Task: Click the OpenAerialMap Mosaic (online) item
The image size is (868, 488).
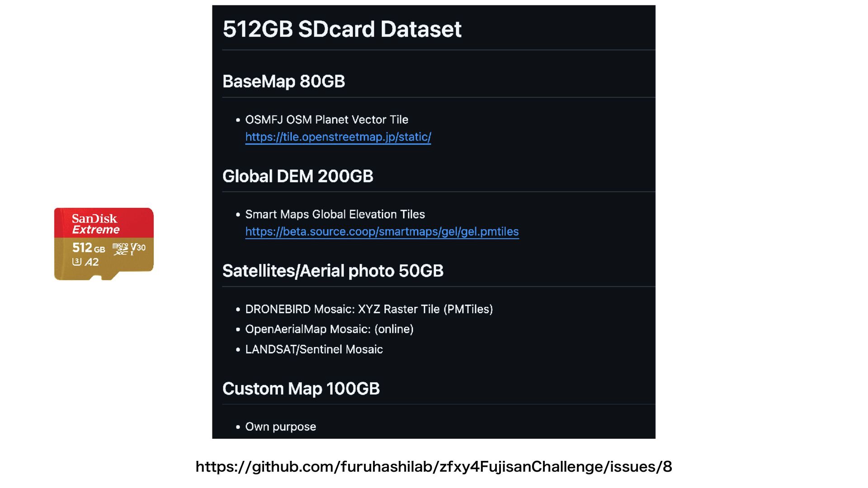Action: click(329, 329)
